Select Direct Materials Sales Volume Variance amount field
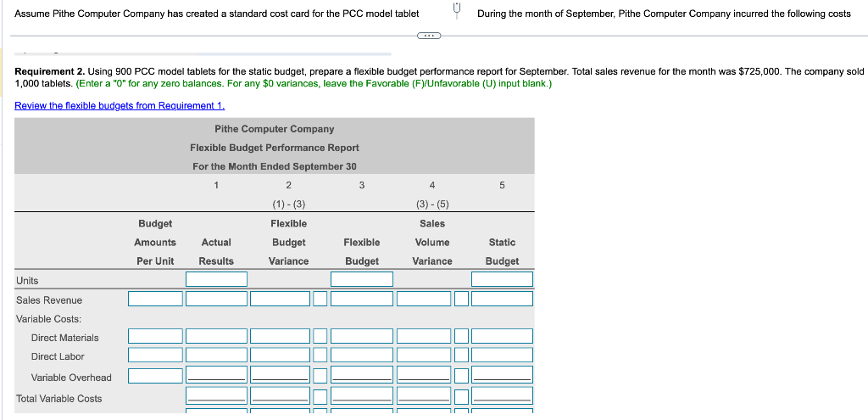This screenshot has height=420, width=868. [424, 336]
